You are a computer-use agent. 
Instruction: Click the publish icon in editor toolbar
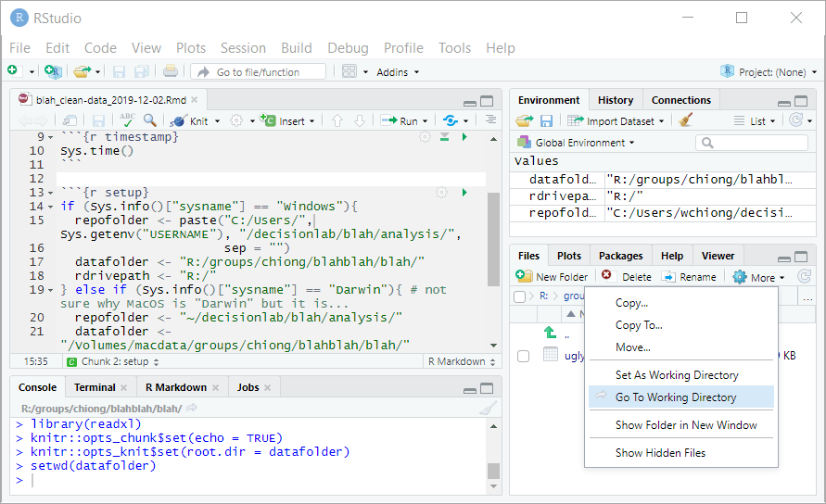click(451, 121)
